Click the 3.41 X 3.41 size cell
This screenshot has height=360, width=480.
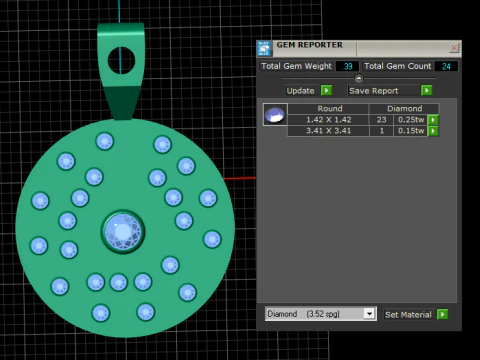[x=329, y=131]
